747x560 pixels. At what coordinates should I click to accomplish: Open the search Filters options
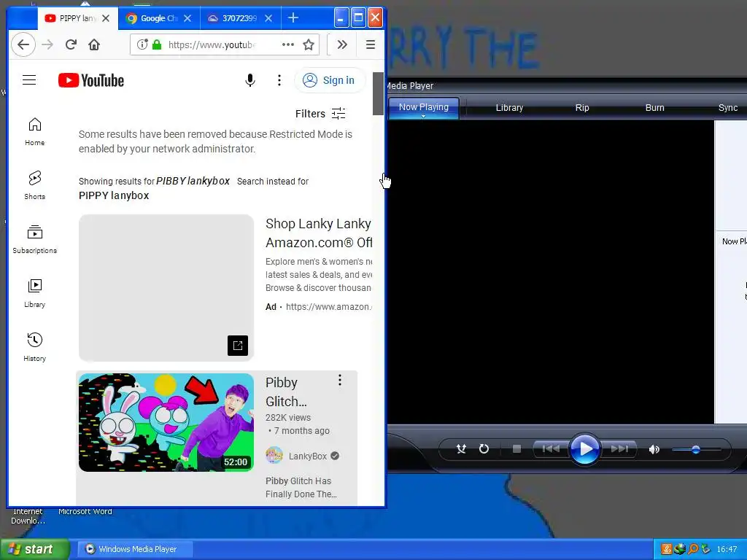(320, 113)
